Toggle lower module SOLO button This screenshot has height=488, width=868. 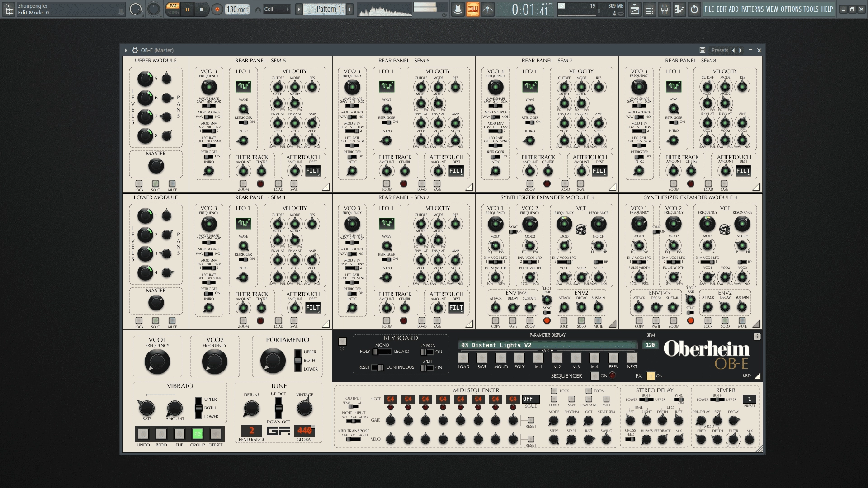pyautogui.click(x=156, y=320)
